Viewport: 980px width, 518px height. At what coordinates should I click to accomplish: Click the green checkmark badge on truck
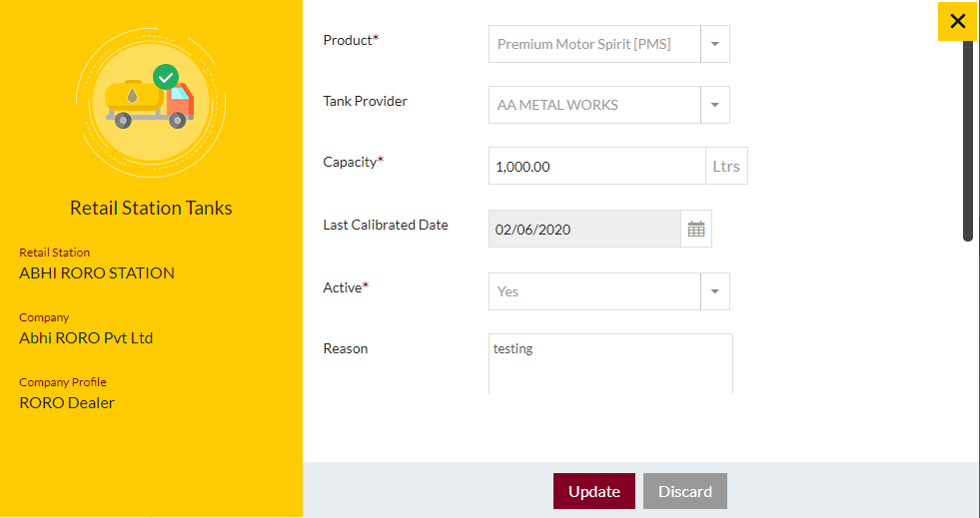click(x=166, y=78)
